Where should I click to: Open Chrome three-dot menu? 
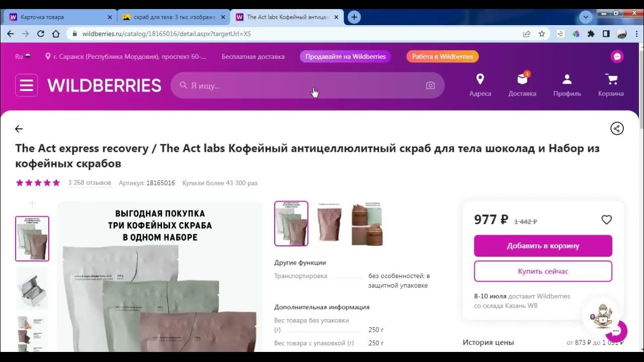(x=635, y=34)
